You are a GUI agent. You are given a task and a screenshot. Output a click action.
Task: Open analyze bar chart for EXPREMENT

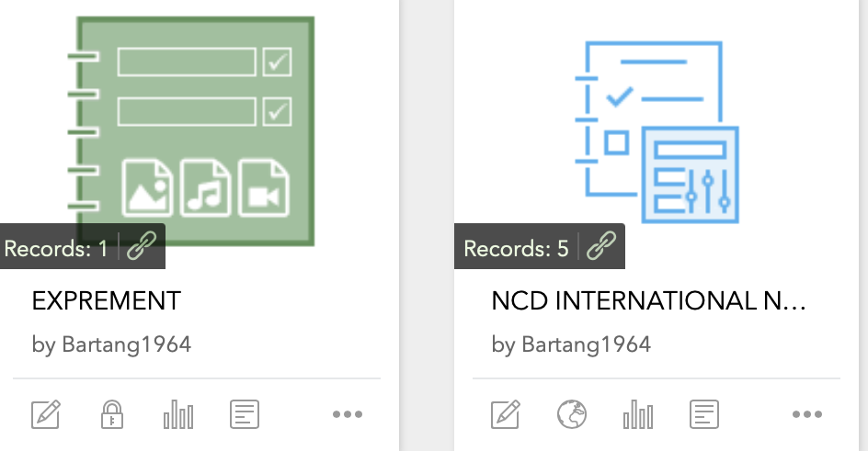click(x=178, y=415)
